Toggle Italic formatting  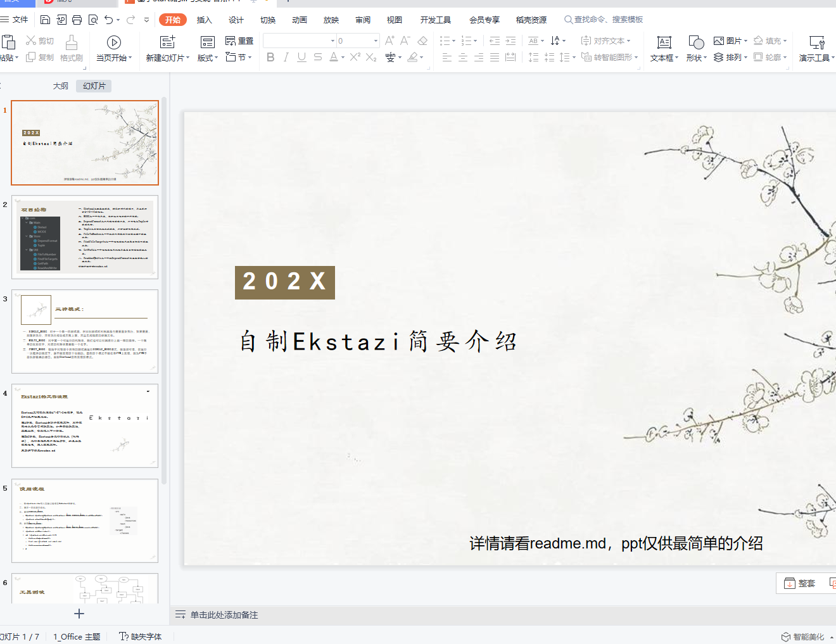tap(286, 57)
